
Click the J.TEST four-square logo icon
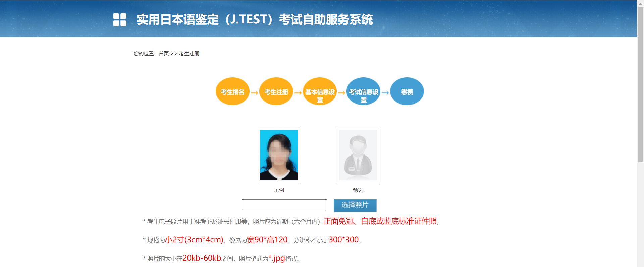[x=120, y=20]
